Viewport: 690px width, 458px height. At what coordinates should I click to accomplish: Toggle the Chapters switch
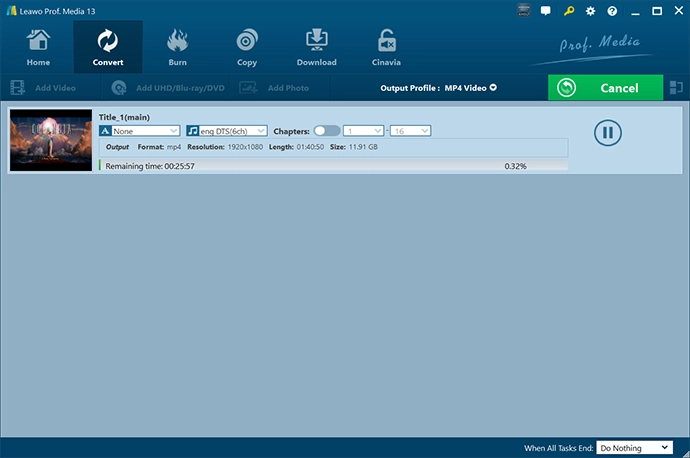pos(326,131)
